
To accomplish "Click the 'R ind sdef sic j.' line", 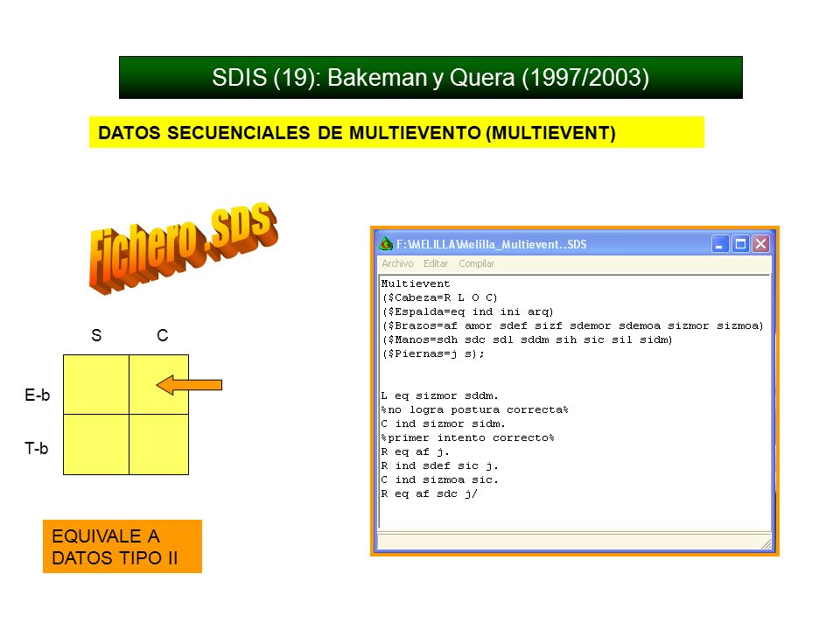I will 439,465.
